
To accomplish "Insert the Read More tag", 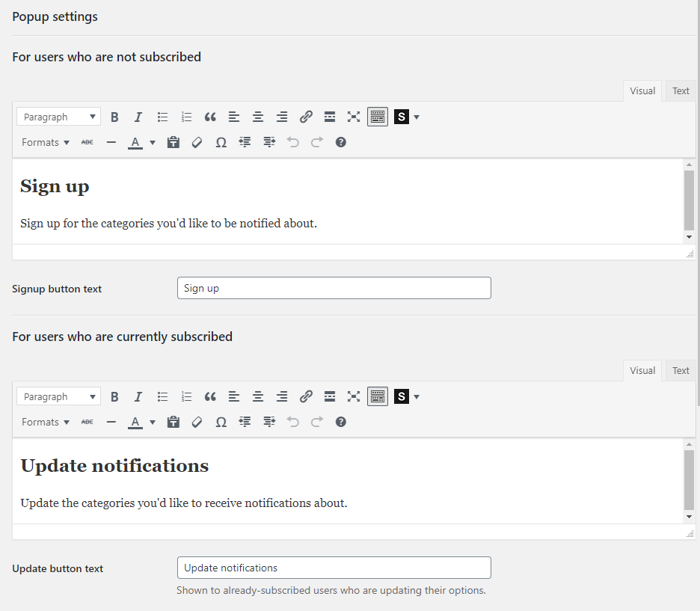I will tap(330, 117).
